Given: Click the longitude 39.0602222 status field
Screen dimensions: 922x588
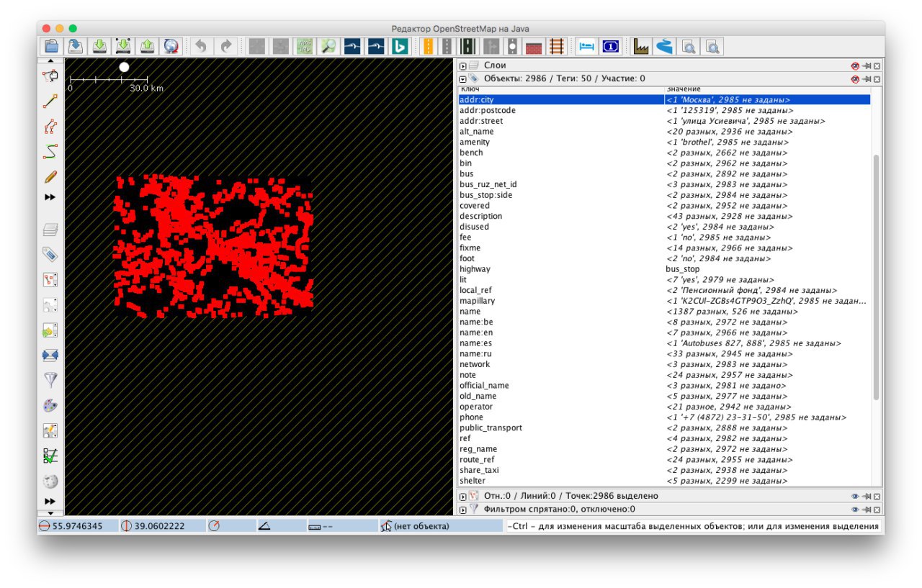Looking at the screenshot, I should tap(161, 526).
